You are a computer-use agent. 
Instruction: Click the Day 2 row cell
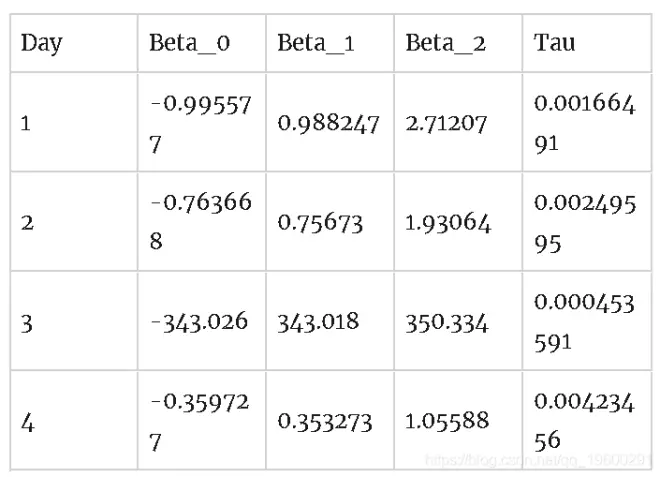pos(27,223)
